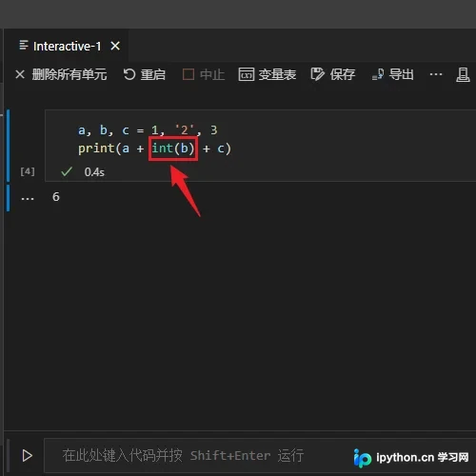Open the cell output ellipsis menu
This screenshot has height=476, width=476.
click(28, 199)
